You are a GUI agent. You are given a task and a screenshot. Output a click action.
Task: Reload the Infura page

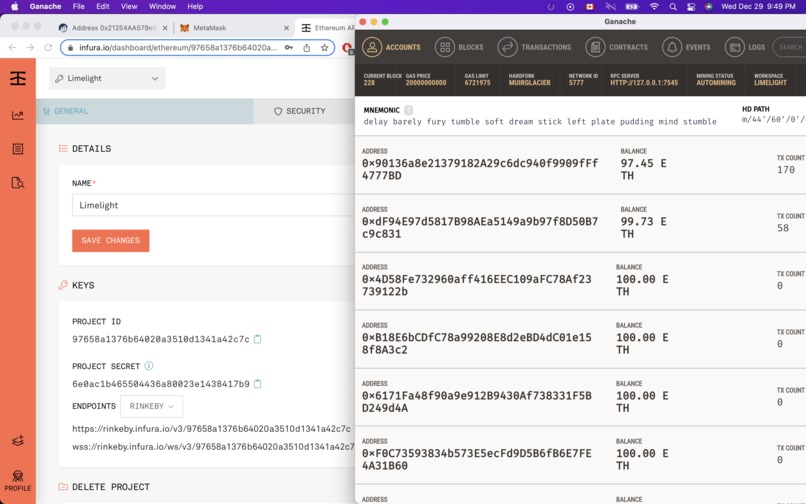pos(48,47)
